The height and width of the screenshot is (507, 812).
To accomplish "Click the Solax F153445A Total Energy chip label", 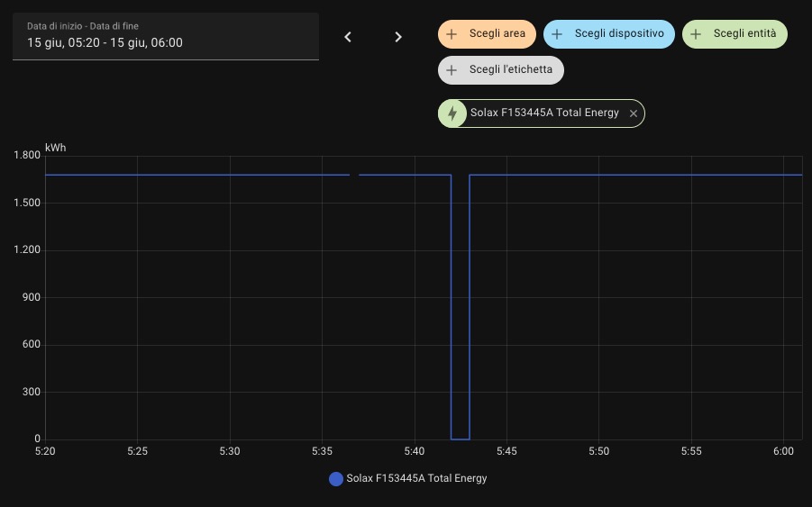I will pyautogui.click(x=544, y=113).
